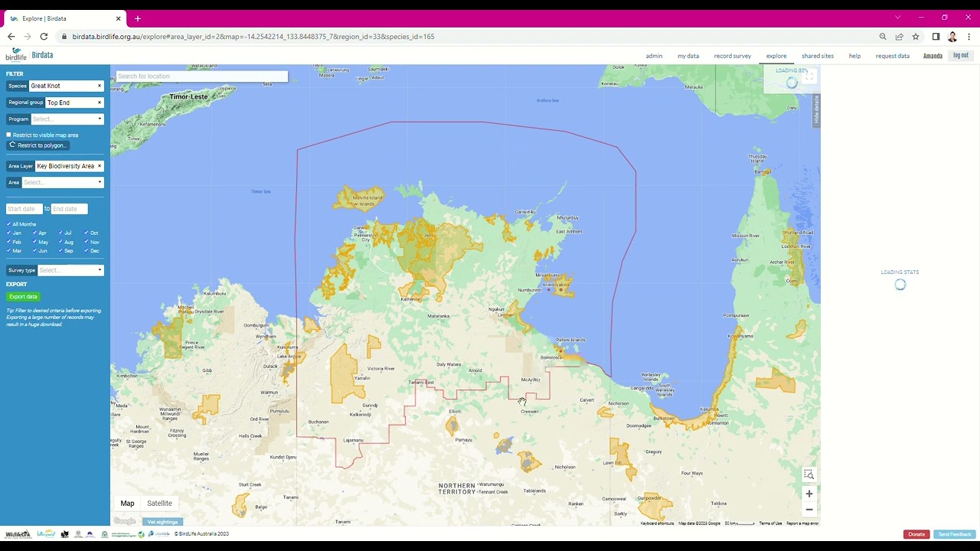
Task: Uncheck the Dec month checkbox
Action: (87, 251)
